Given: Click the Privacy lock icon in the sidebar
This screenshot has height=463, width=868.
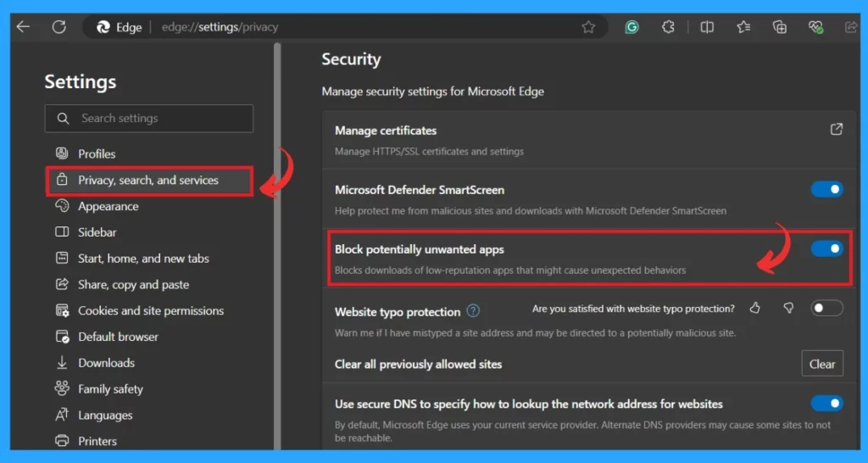Looking at the screenshot, I should point(62,180).
